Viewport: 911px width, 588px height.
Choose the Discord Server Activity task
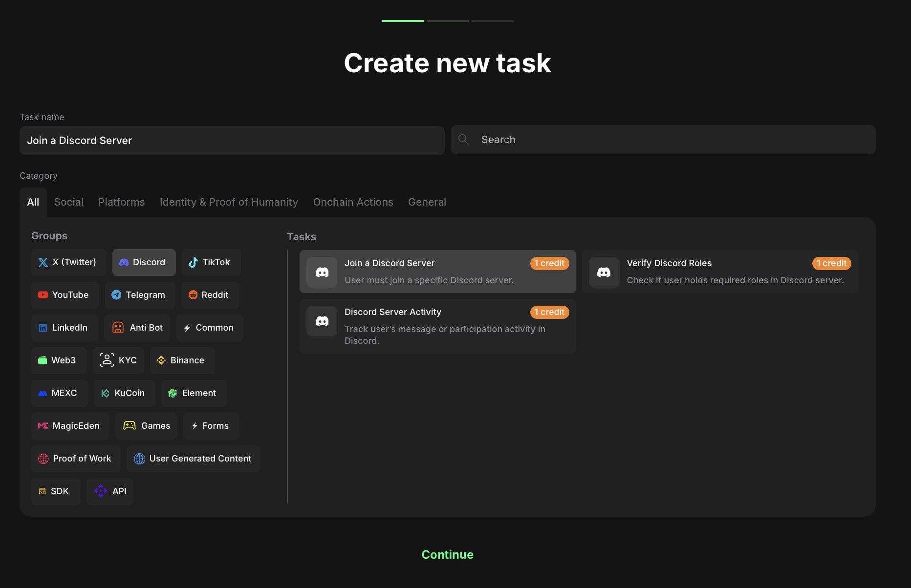[437, 326]
